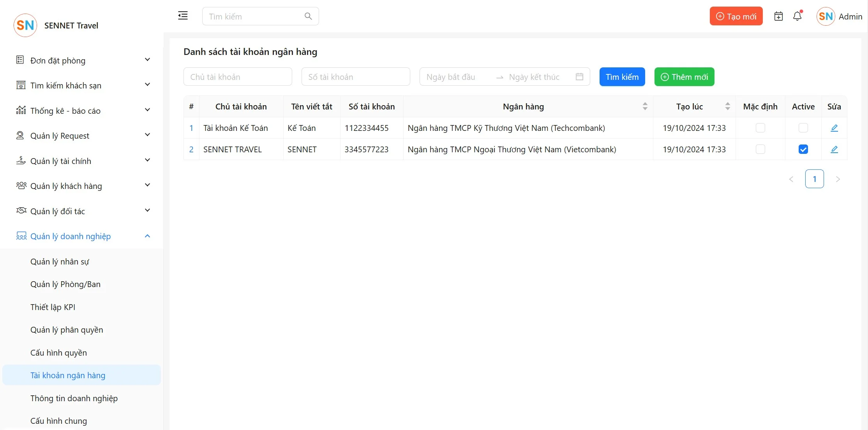Open notifications bell icon

797,16
